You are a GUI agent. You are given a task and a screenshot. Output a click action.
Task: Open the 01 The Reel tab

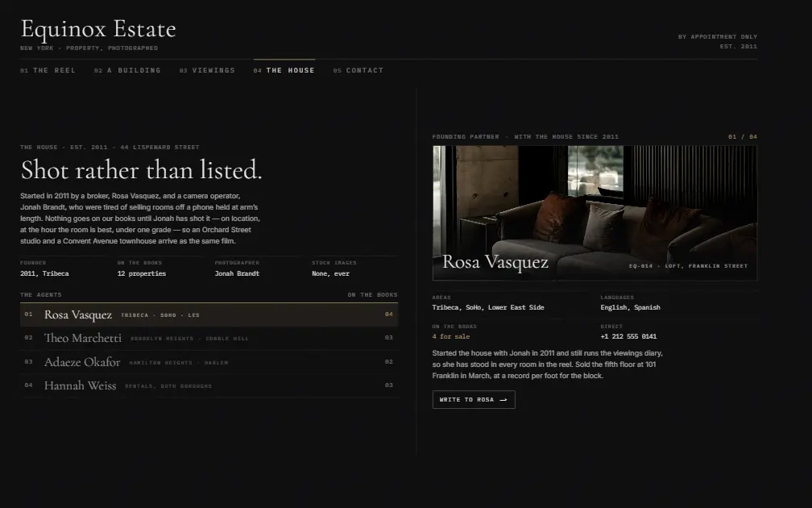click(48, 70)
